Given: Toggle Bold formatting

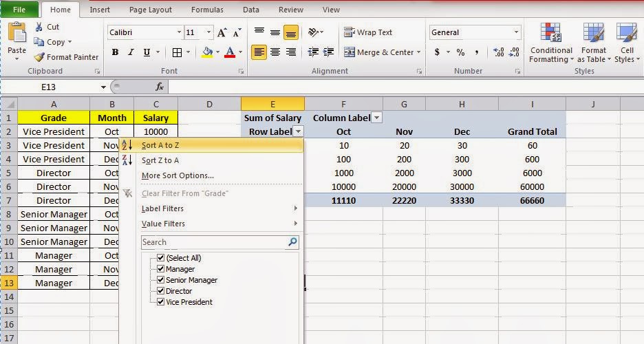Looking at the screenshot, I should pos(115,52).
